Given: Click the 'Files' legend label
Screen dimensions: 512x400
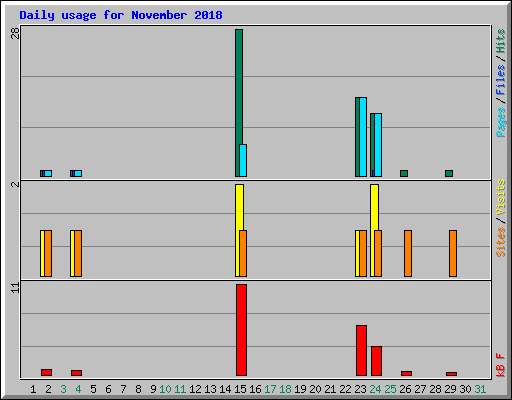Looking at the screenshot, I should tap(501, 79).
